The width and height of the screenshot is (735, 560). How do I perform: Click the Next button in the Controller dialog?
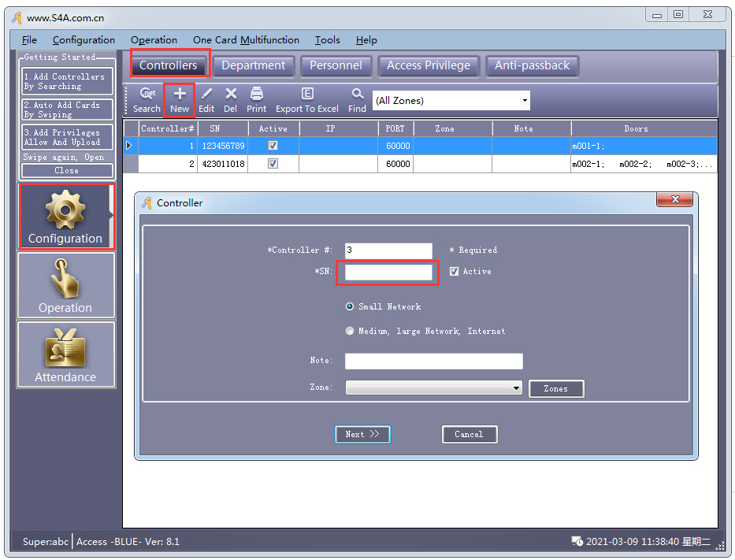click(x=362, y=434)
